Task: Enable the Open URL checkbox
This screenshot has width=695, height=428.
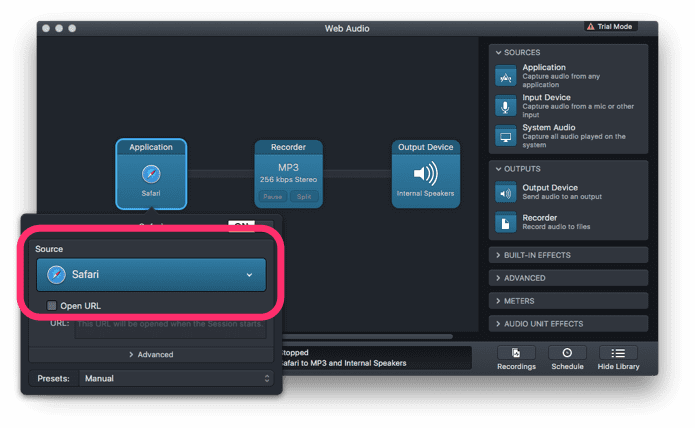Action: [x=51, y=306]
